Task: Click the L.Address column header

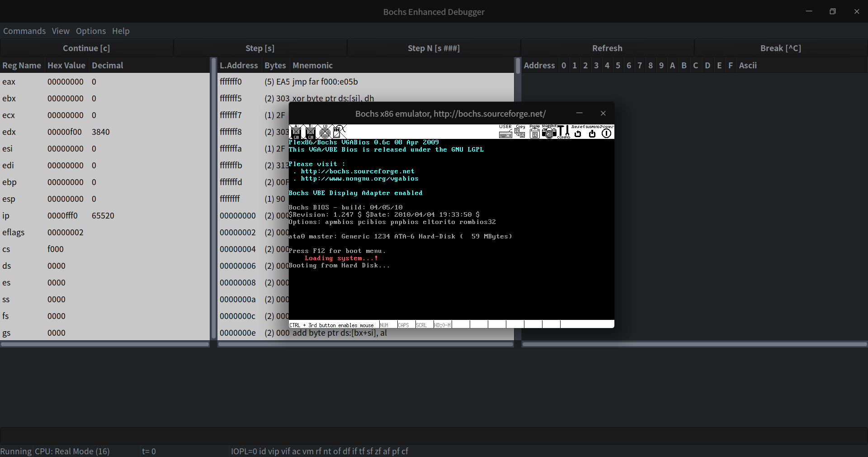Action: [x=239, y=65]
